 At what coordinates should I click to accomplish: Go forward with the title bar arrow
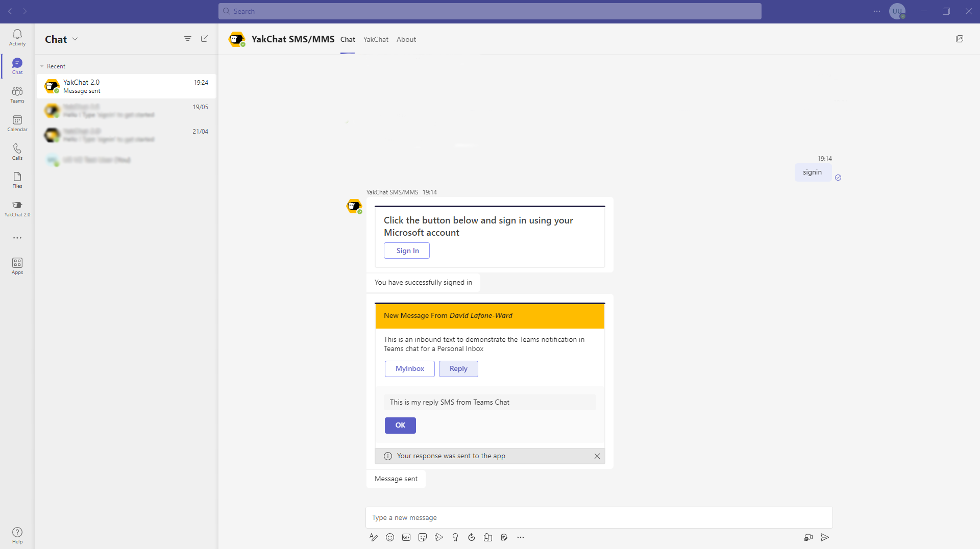25,11
